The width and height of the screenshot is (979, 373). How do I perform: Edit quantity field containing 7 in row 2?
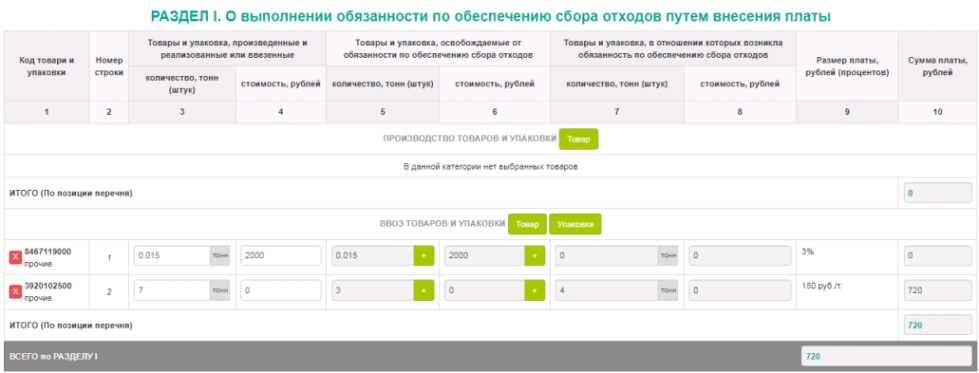tap(172, 290)
